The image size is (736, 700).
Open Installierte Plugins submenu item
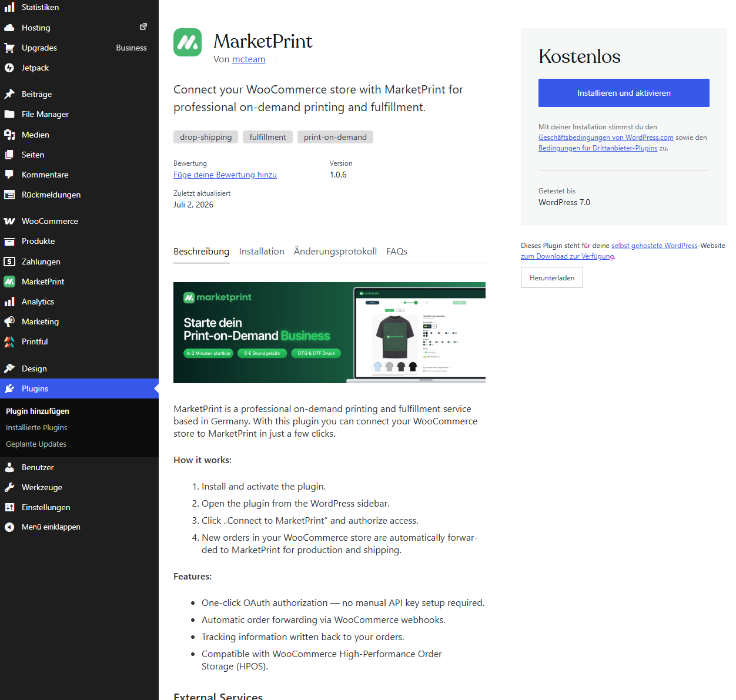pos(36,427)
